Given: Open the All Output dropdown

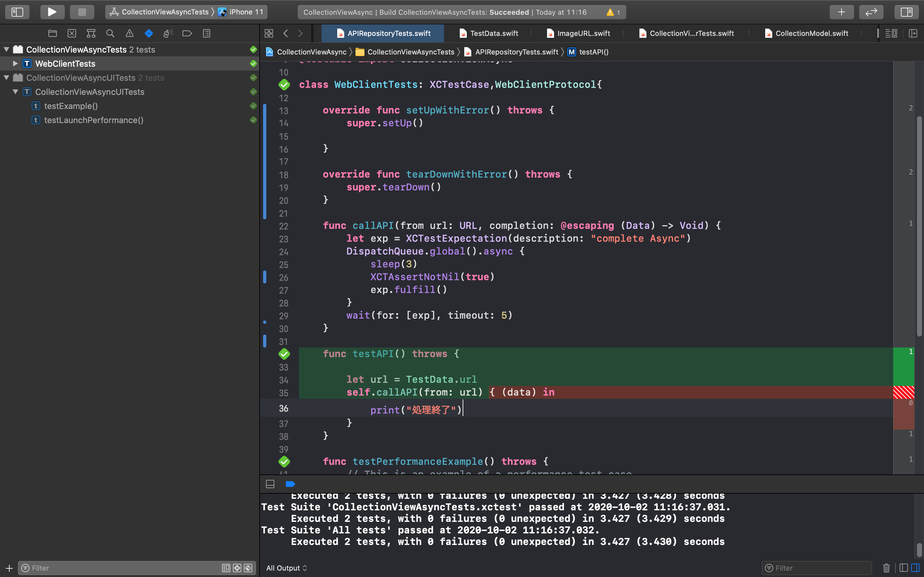Looking at the screenshot, I should [287, 568].
